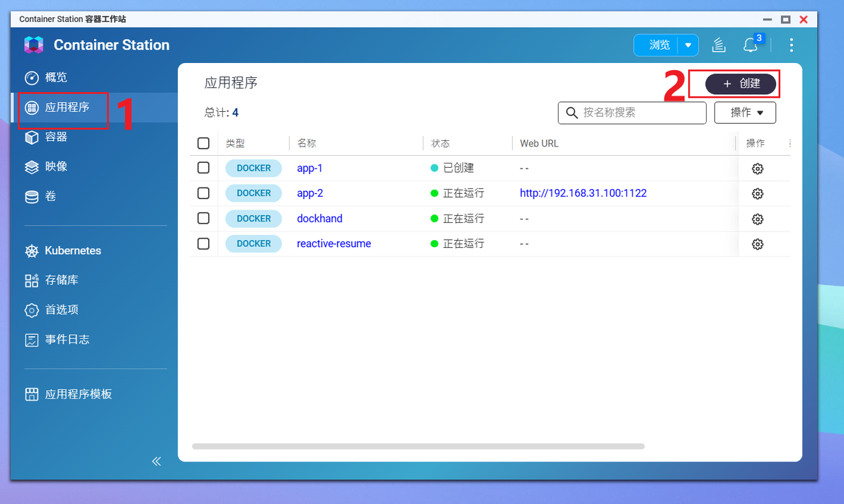The image size is (844, 504).
Task: Tick the checkbox for app-1
Action: click(203, 168)
